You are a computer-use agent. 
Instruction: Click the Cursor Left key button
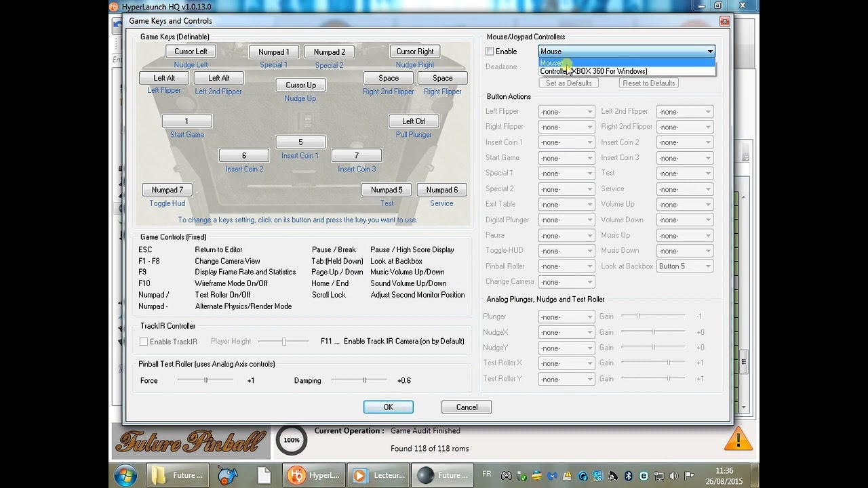191,52
